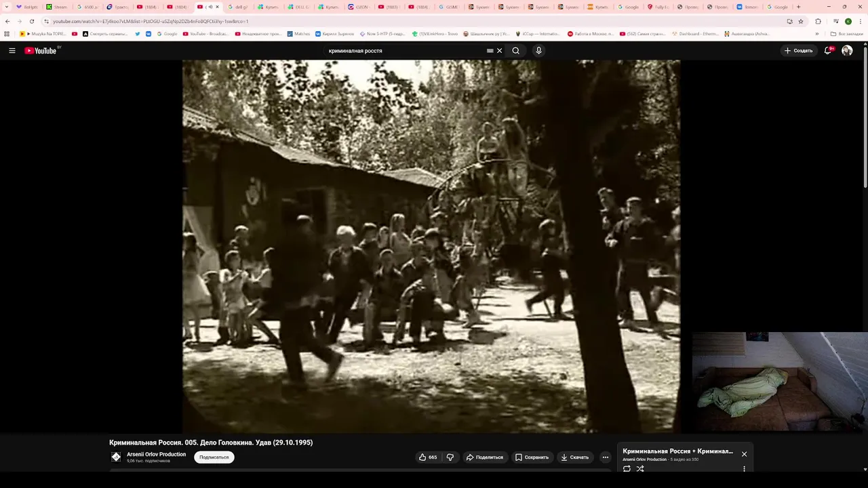Open the account avatar menu
Screen dimensions: 868x488
click(847, 51)
